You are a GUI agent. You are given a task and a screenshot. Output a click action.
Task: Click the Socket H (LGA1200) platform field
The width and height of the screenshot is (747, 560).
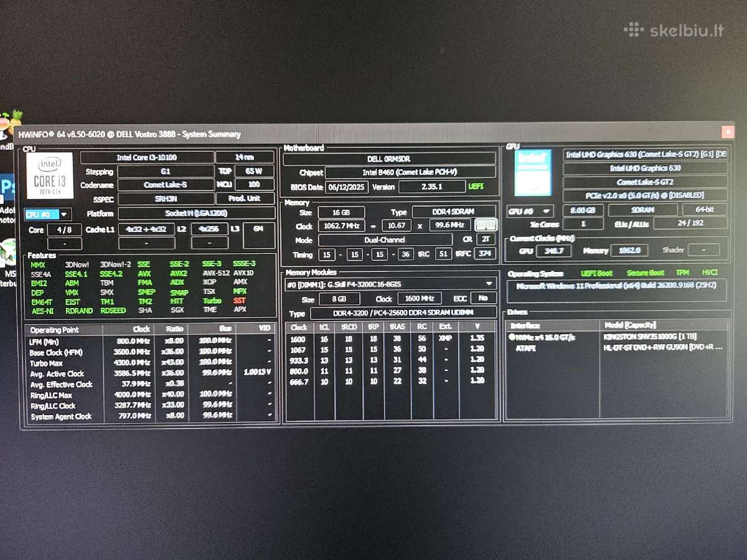(196, 213)
